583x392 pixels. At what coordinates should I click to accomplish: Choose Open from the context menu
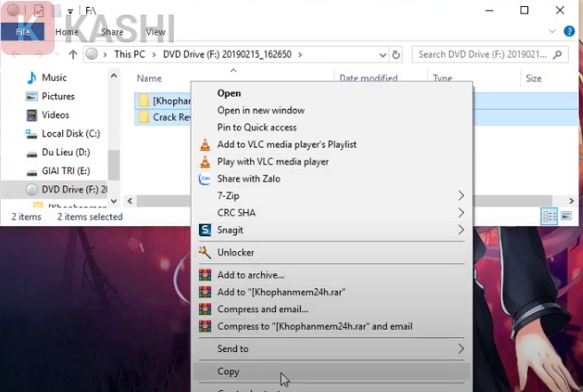(229, 93)
